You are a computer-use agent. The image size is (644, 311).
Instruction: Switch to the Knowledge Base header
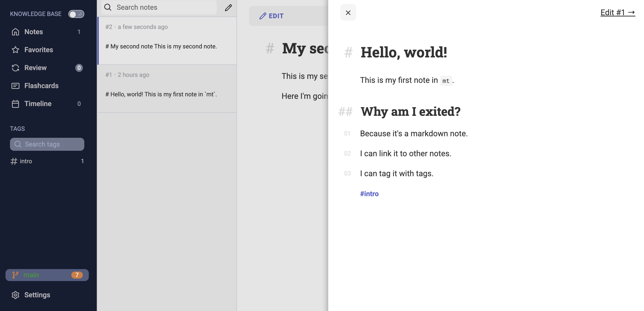[x=35, y=14]
